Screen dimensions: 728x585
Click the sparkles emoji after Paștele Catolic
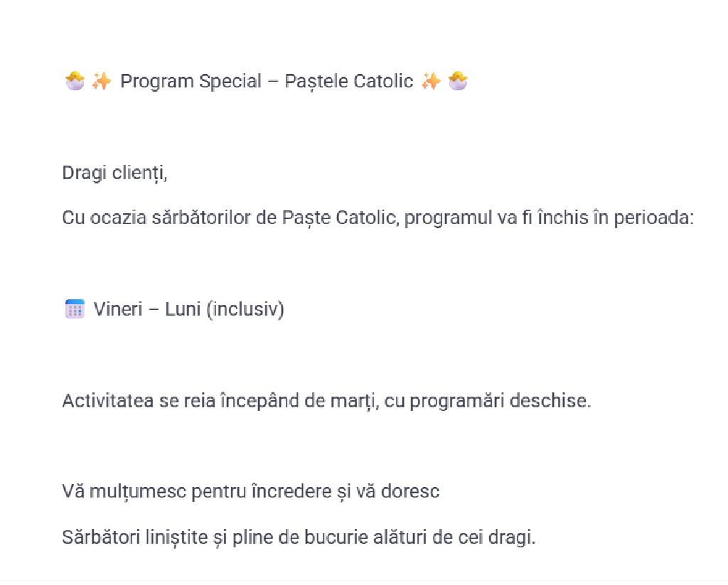431,82
